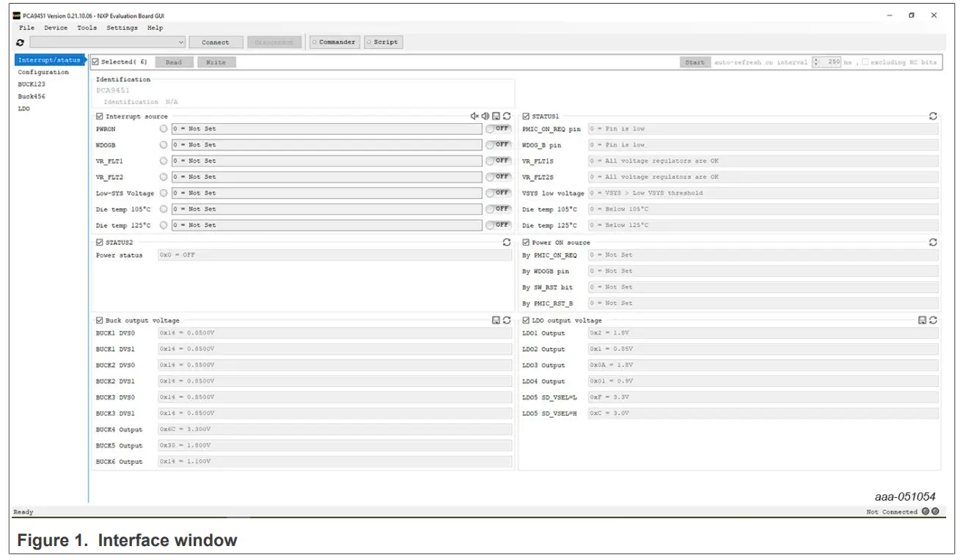The height and width of the screenshot is (560, 966).
Task: Refresh the STATUS1 group
Action: [x=933, y=117]
